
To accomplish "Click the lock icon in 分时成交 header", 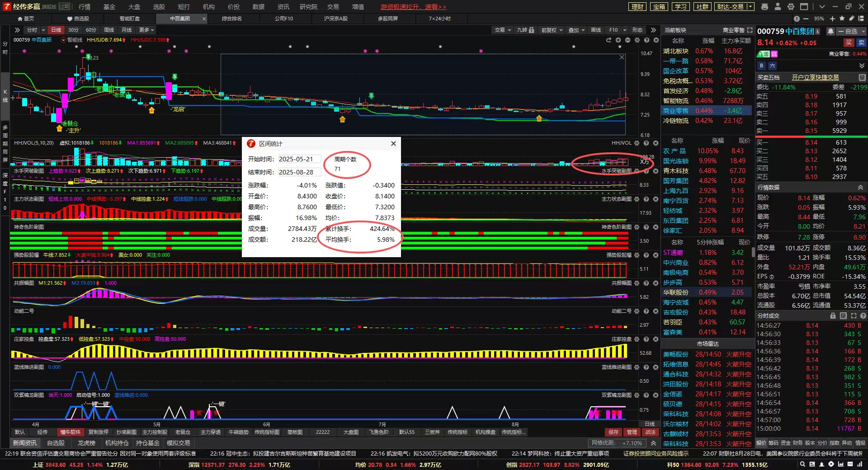I will (x=833, y=315).
